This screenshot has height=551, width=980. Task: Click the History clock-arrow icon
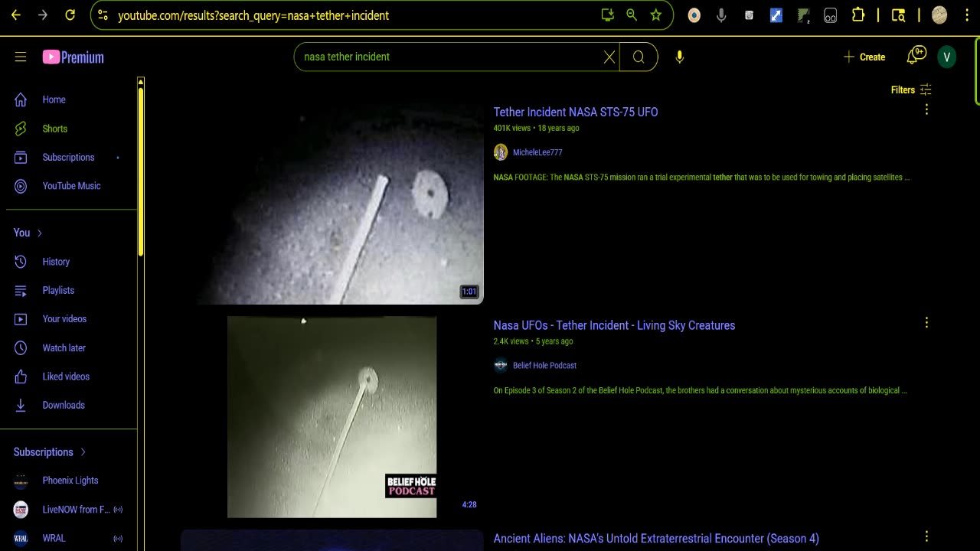21,262
